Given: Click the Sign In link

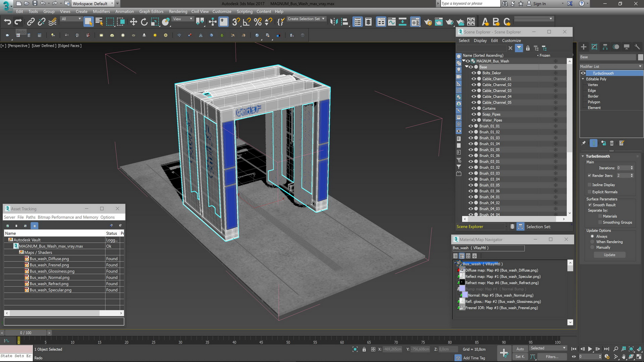Looking at the screenshot, I should tap(539, 4).
